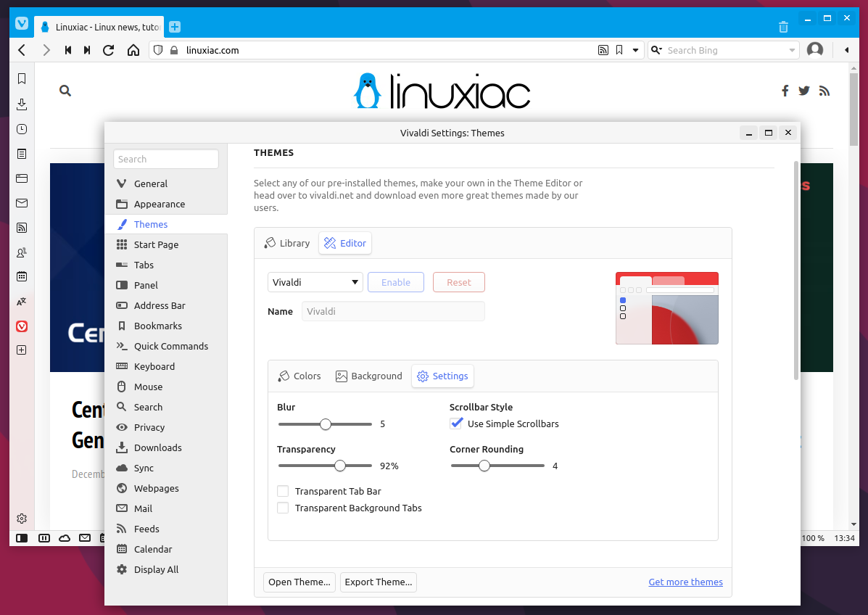The image size is (868, 615).
Task: Open the History panel clock icon
Action: (x=22, y=129)
